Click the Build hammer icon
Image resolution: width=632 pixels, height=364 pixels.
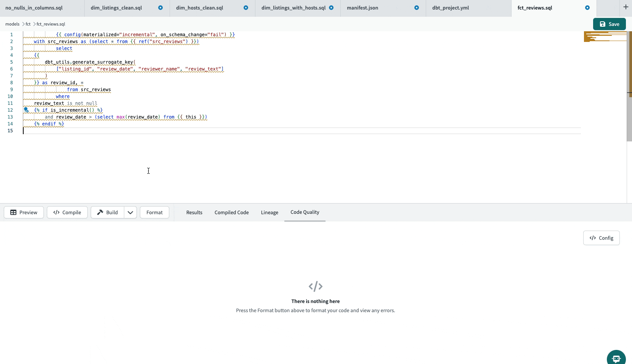(99, 212)
